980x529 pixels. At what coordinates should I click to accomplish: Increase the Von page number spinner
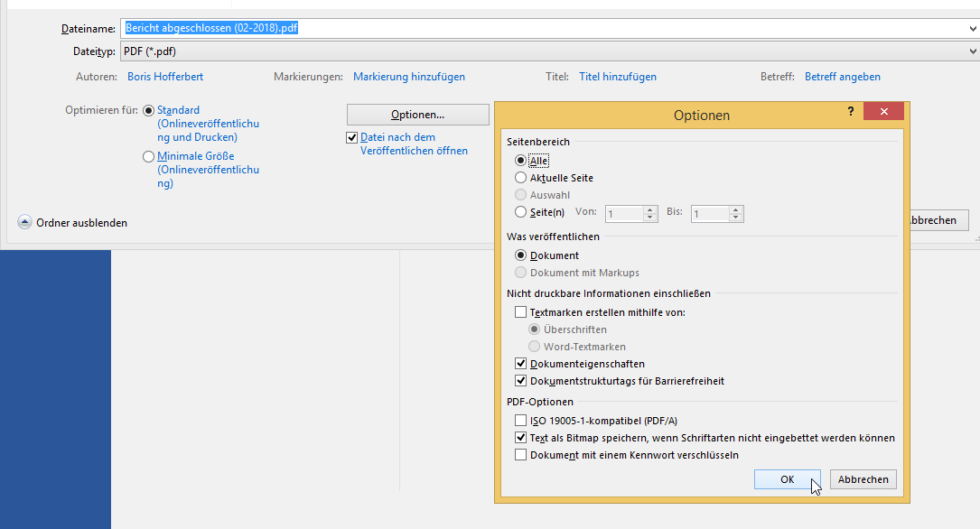[650, 209]
